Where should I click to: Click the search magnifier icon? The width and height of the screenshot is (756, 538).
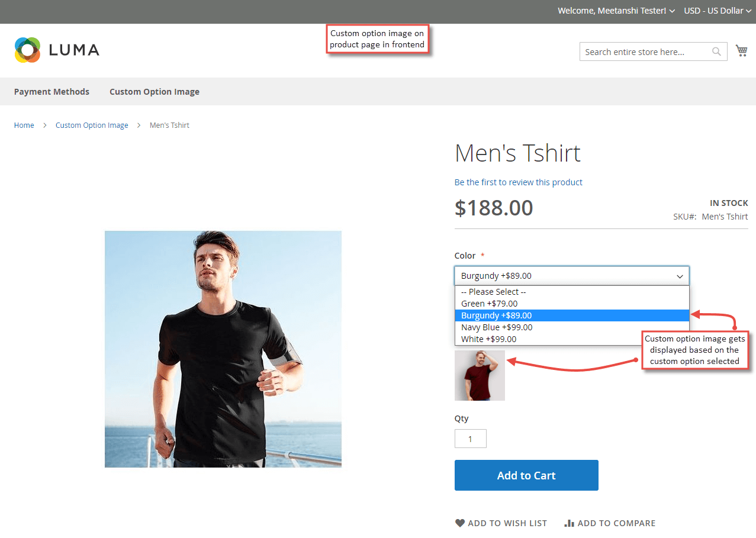716,51
